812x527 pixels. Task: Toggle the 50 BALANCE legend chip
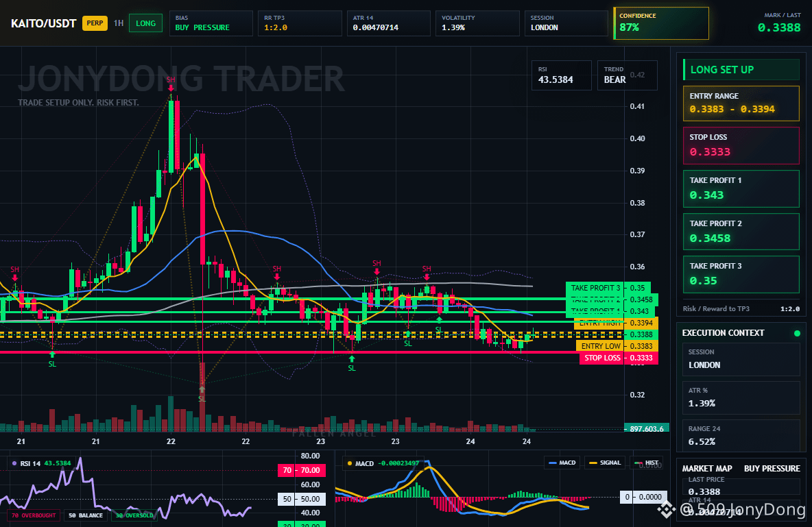tap(86, 515)
